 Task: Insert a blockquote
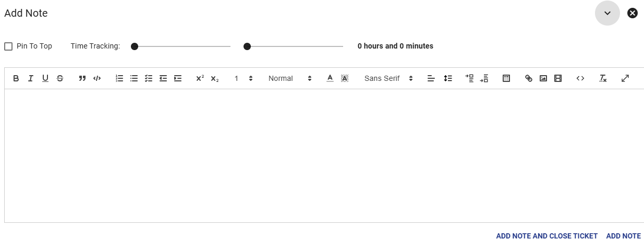point(82,78)
